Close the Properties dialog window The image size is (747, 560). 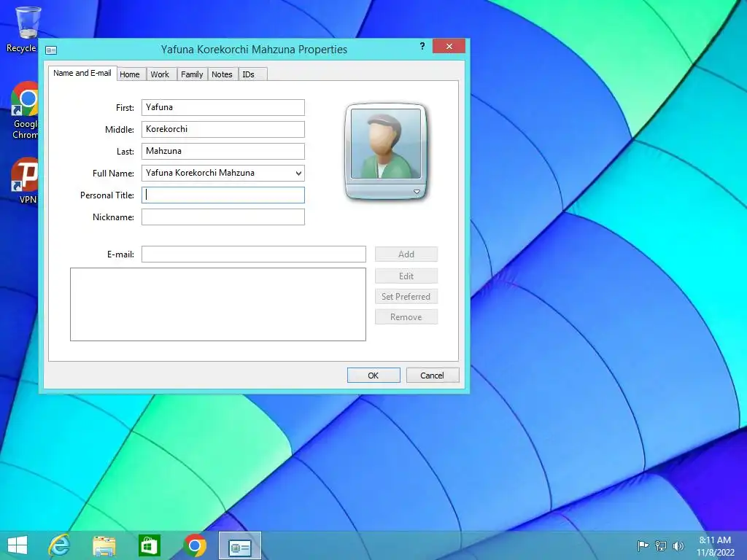[449, 46]
